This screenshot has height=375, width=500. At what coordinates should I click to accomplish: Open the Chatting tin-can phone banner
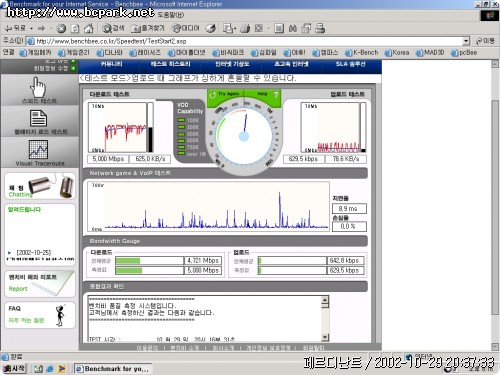(40, 186)
